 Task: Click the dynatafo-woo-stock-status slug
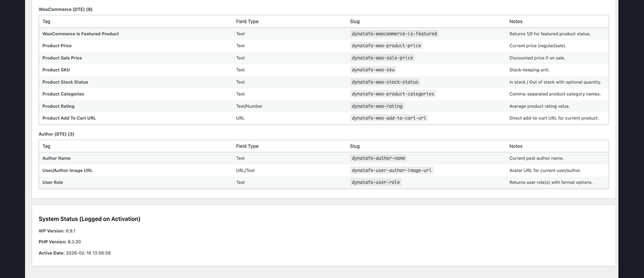click(385, 82)
